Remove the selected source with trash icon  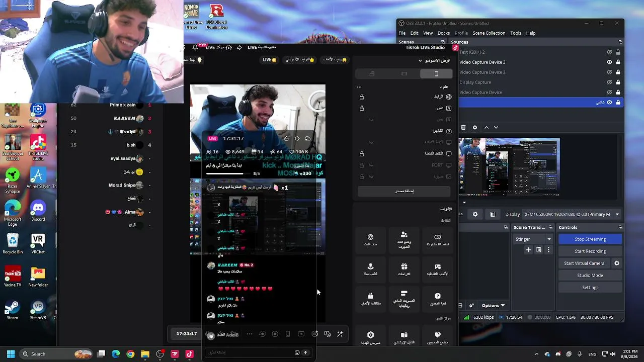463,128
